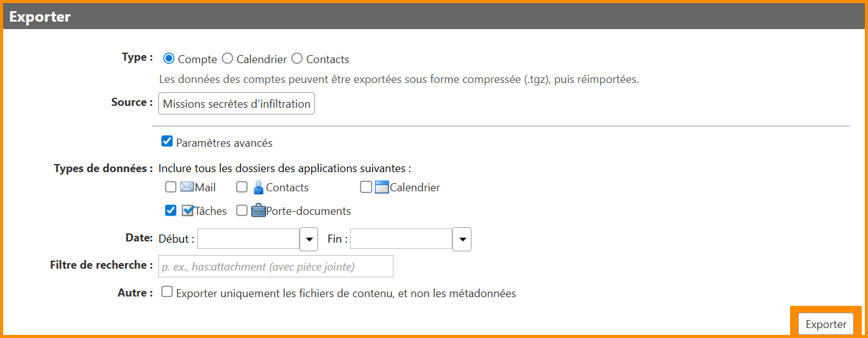Click the Calendrier calendar icon under data types
Viewport: 868px width, 338px height.
point(382,187)
